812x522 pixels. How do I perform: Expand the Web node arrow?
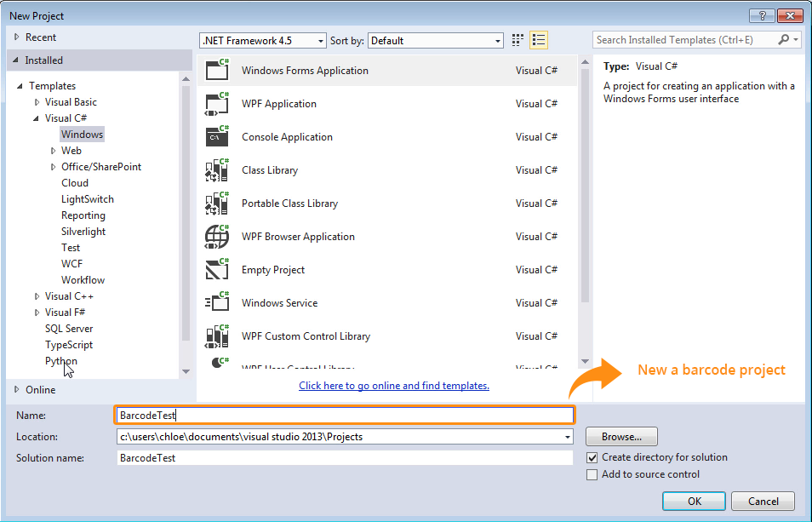53,151
